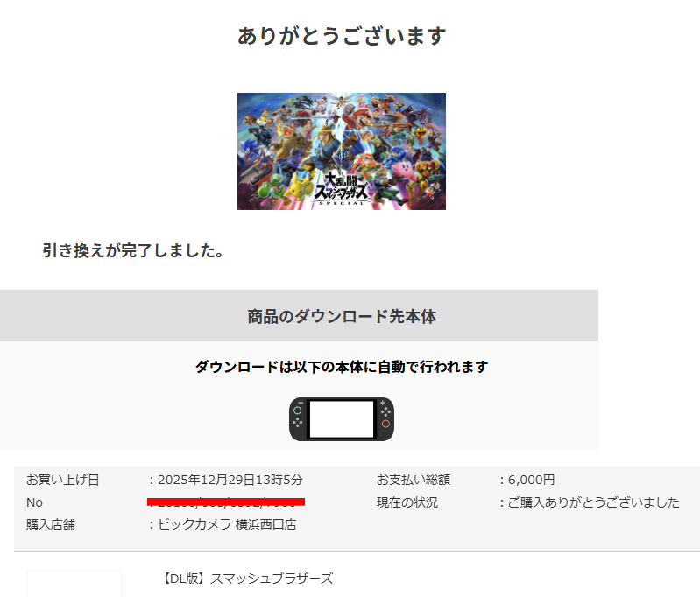Open the 【DL版】スマッシュブラザーズ product title
This screenshot has width=700, height=597.
(247, 579)
